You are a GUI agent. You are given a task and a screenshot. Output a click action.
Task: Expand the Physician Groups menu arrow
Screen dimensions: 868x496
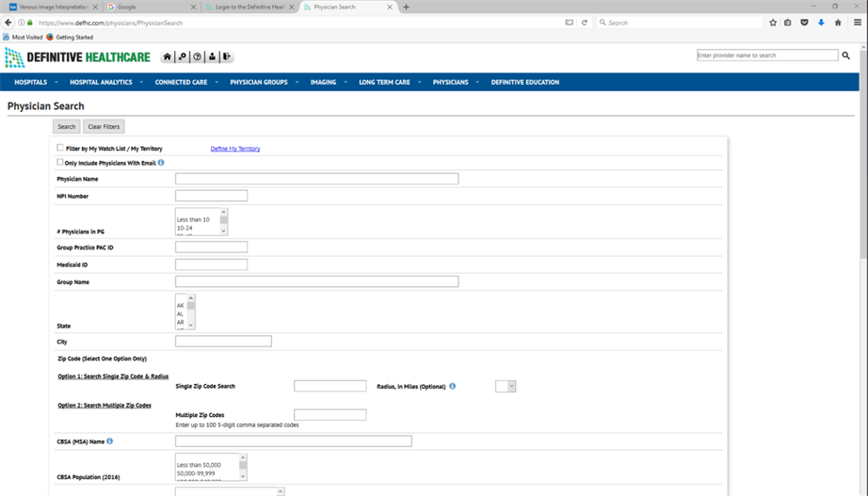297,82
